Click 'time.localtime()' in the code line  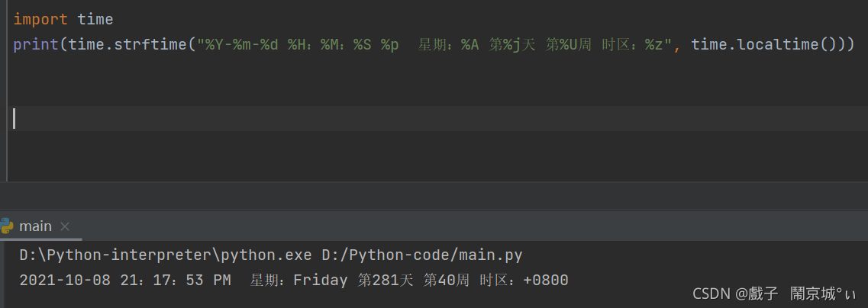point(768,44)
